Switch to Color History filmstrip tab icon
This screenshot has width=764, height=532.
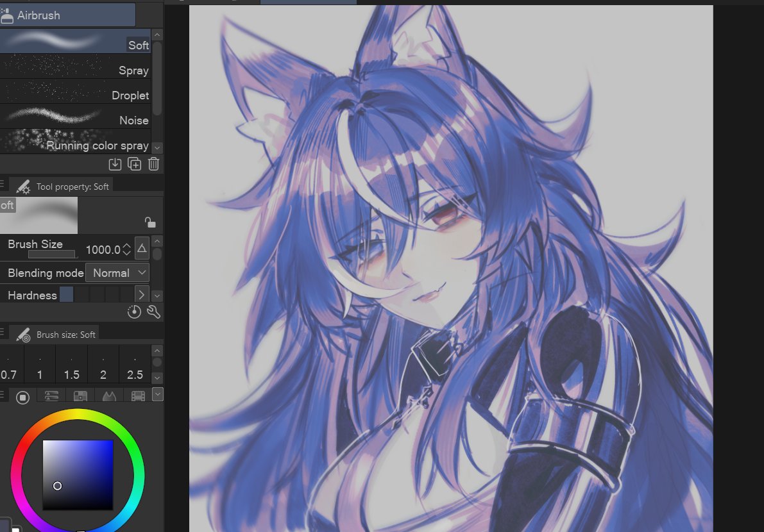(138, 396)
